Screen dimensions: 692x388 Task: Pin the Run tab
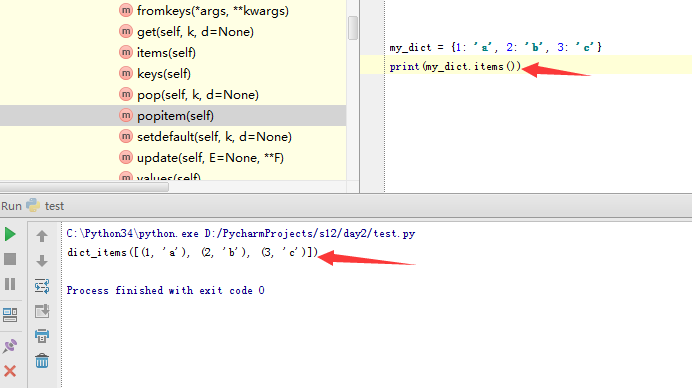tap(10, 346)
